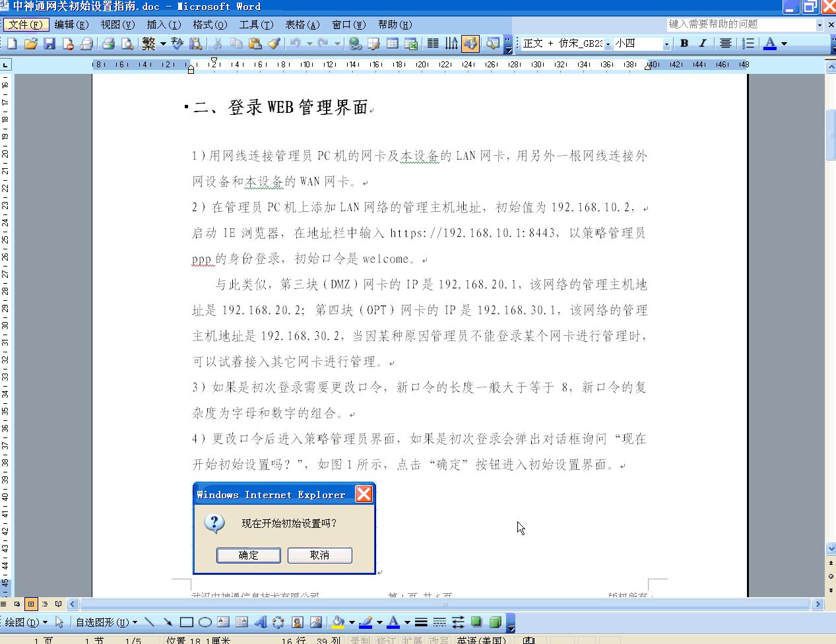Open the 格式 (Format) menu
The height and width of the screenshot is (644, 836).
(x=209, y=24)
